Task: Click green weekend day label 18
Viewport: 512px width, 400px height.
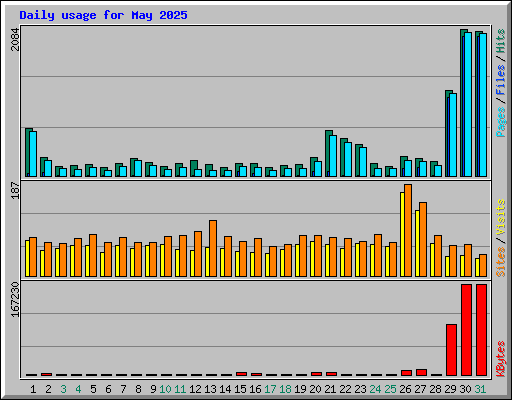Action: [285, 389]
